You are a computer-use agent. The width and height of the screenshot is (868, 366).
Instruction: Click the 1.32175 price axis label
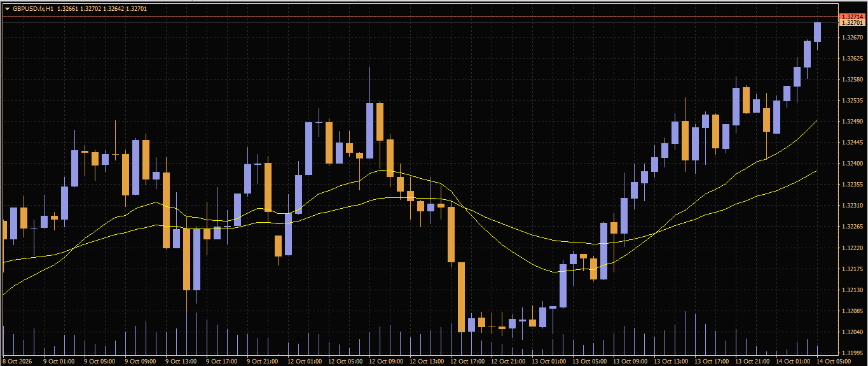pyautogui.click(x=851, y=269)
